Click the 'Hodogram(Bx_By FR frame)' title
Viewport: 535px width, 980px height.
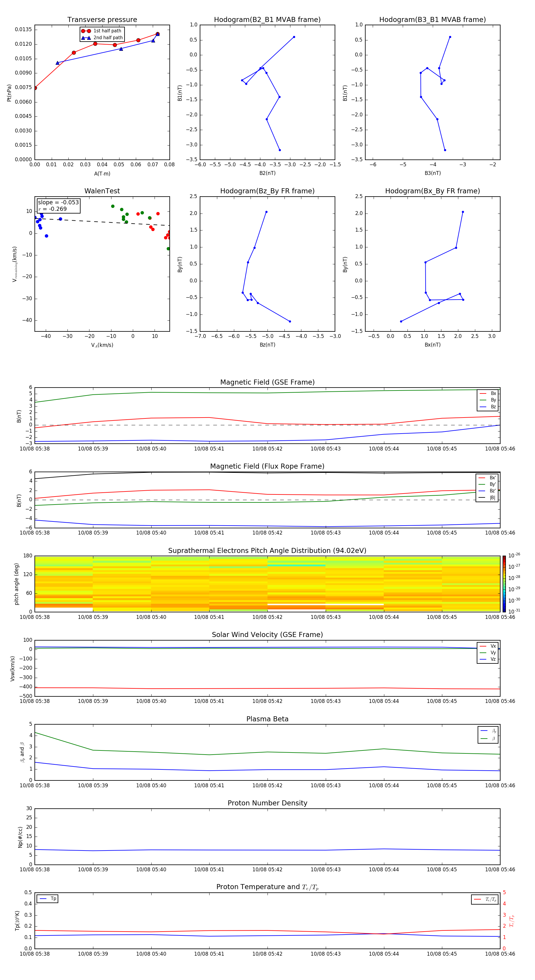[432, 191]
